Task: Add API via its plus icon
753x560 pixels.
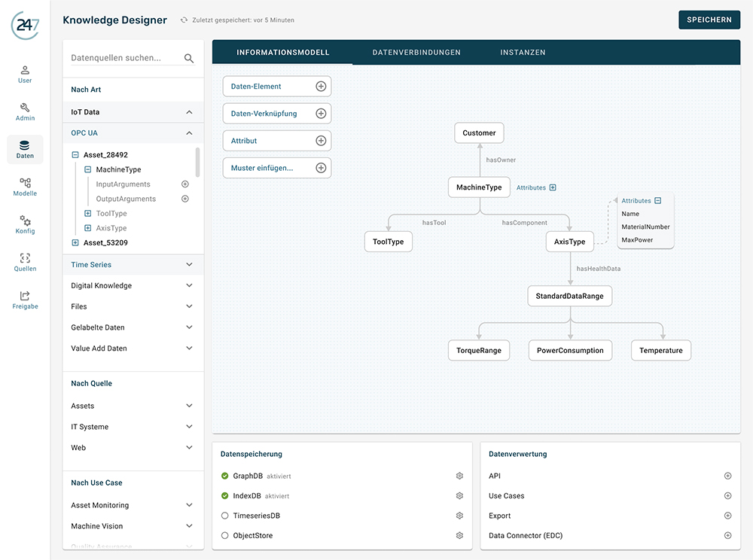Action: click(x=727, y=476)
